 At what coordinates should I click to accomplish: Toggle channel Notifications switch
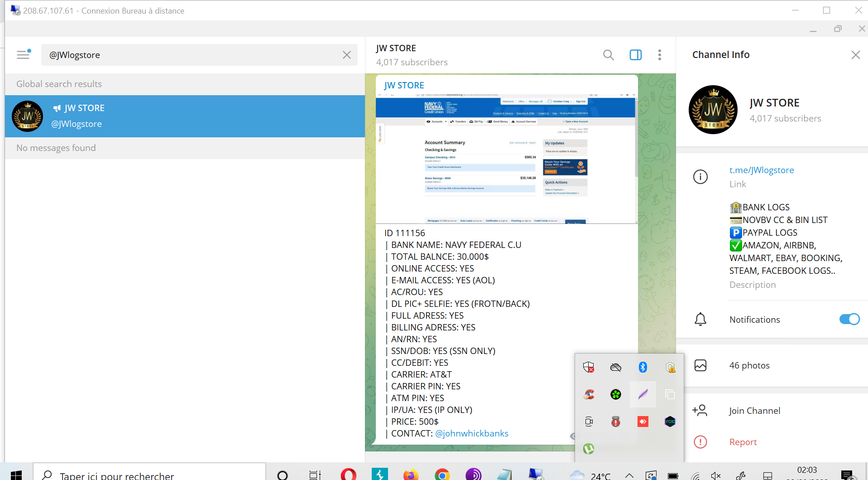pos(849,319)
